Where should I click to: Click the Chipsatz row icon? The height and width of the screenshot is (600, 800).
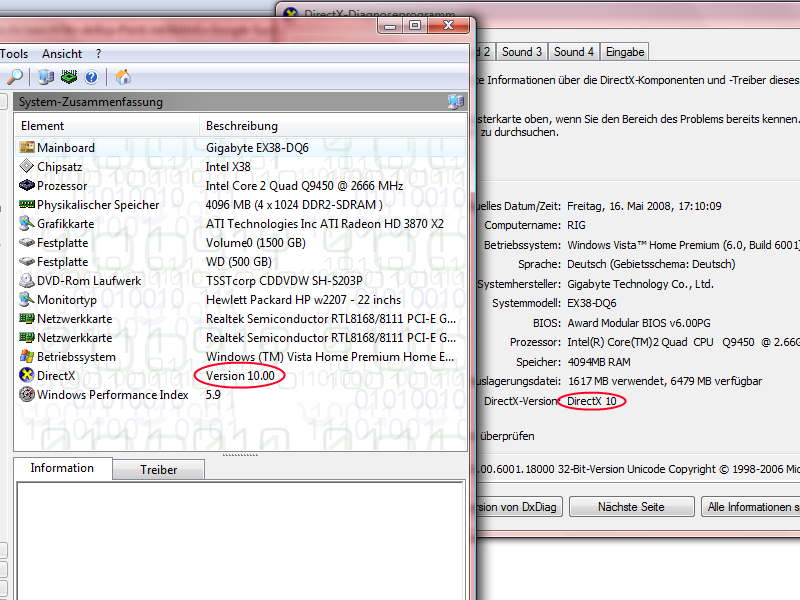point(27,166)
